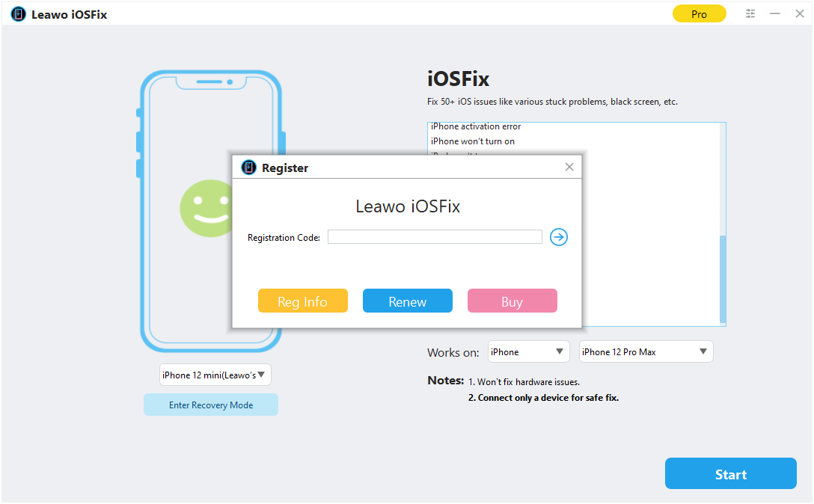This screenshot has height=504, width=814.
Task: Click Enter Recovery Mode button
Action: tap(211, 405)
